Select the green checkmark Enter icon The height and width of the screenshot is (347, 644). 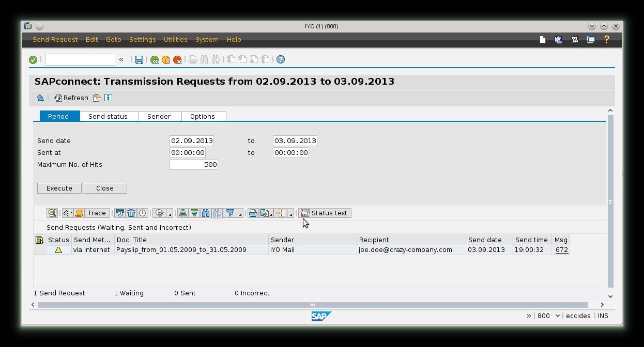(33, 59)
